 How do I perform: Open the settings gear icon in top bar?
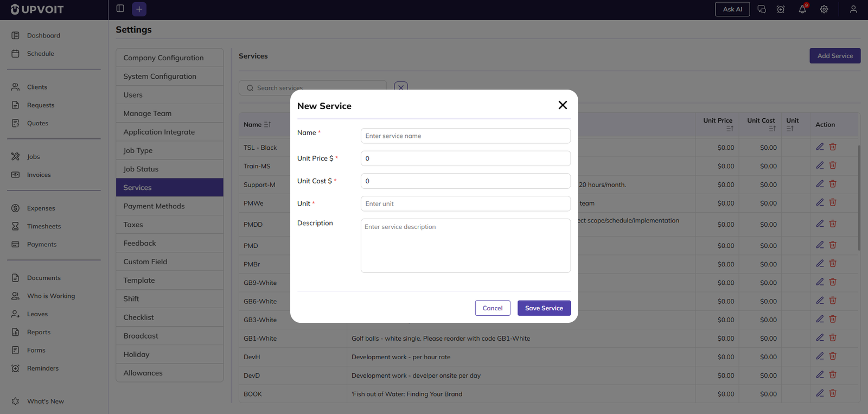pyautogui.click(x=824, y=9)
